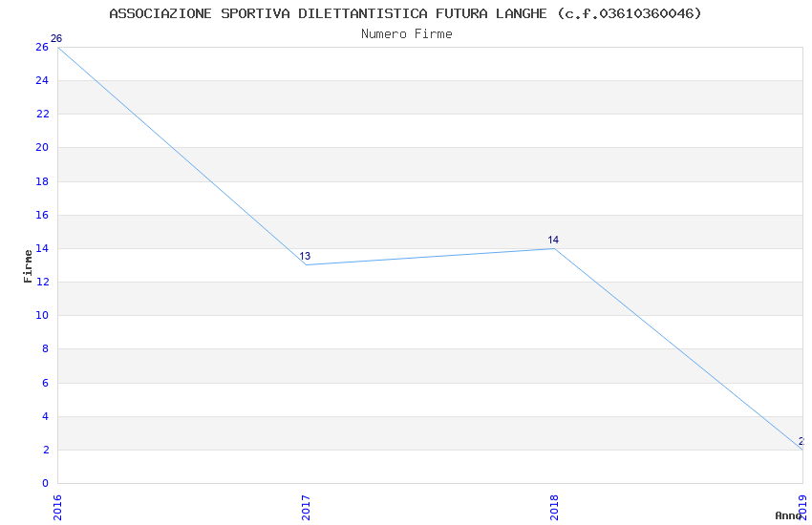Click data point label 13 on the line
The height and width of the screenshot is (525, 812).
click(305, 256)
